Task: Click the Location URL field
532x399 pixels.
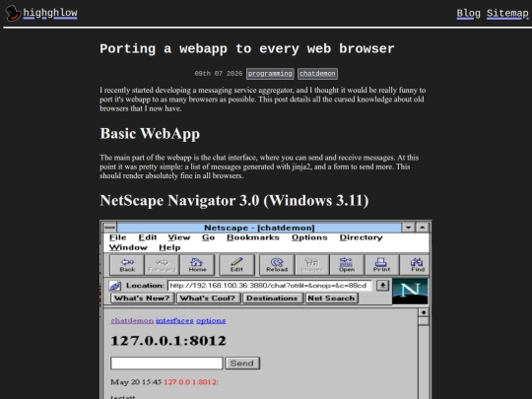Action: click(x=270, y=286)
